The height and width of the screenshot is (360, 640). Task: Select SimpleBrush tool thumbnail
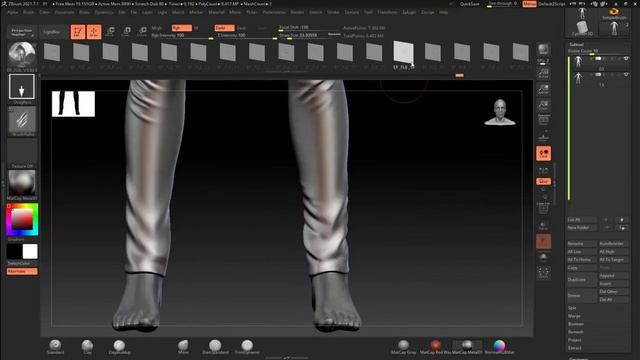click(x=614, y=13)
